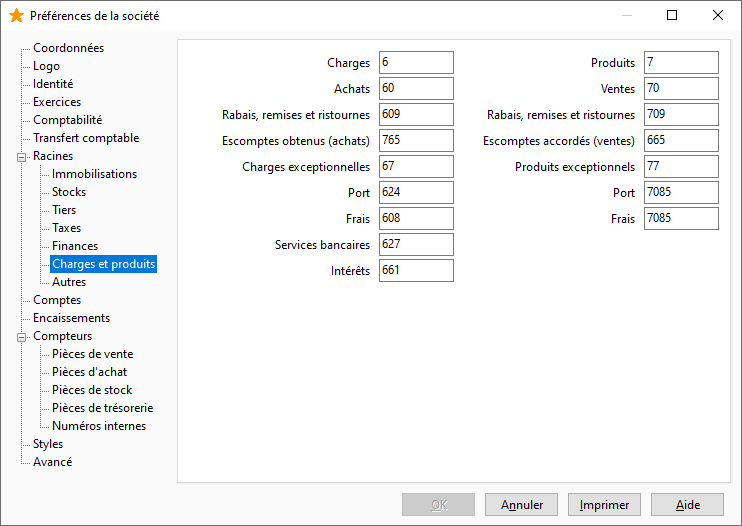
Task: Focus the Escomptes obtenus (achats) field
Action: tap(416, 140)
